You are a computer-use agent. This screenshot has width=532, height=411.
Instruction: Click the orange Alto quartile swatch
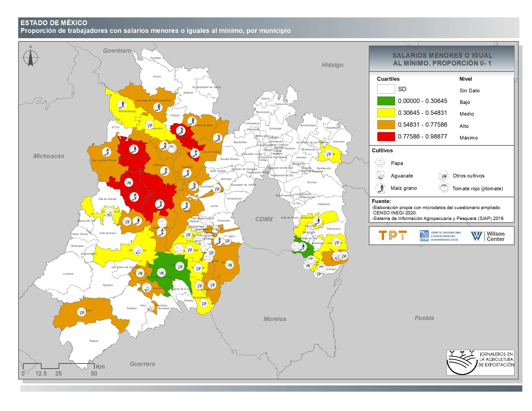[386, 125]
